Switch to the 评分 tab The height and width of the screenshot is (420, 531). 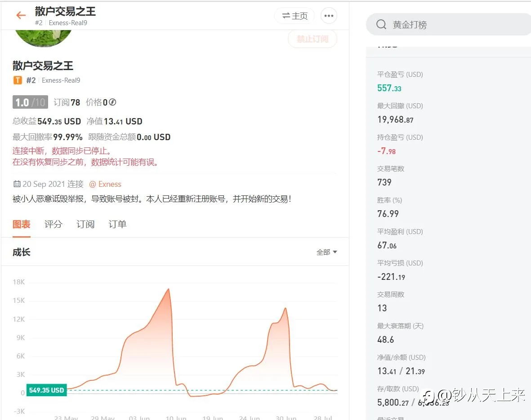[x=54, y=224]
